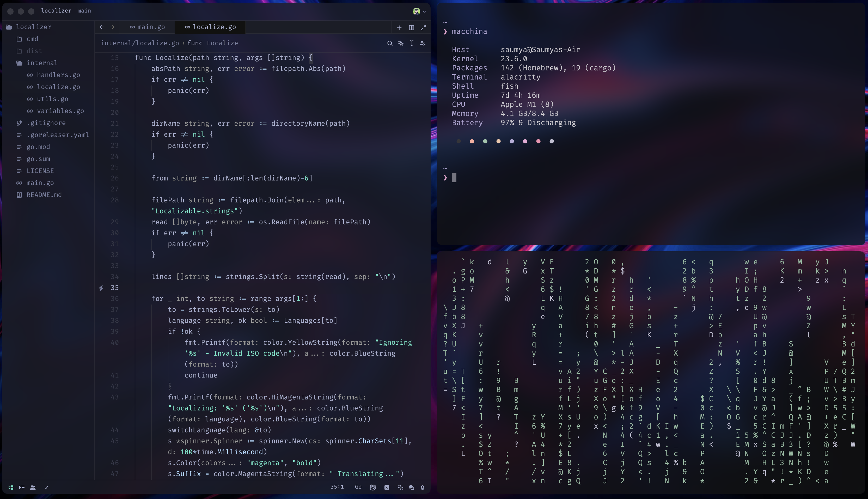
Task: Split the editor pane
Action: click(411, 27)
